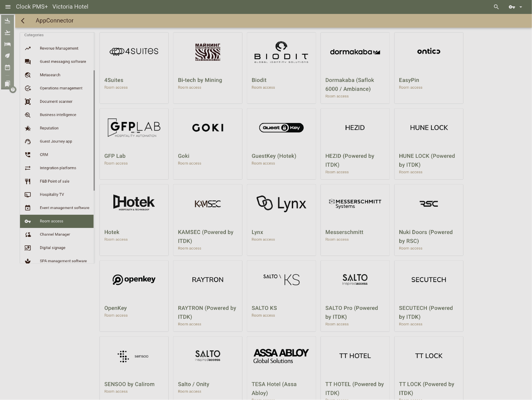532x400 pixels.
Task: Go back using AppConnector back arrow
Action: [x=23, y=21]
